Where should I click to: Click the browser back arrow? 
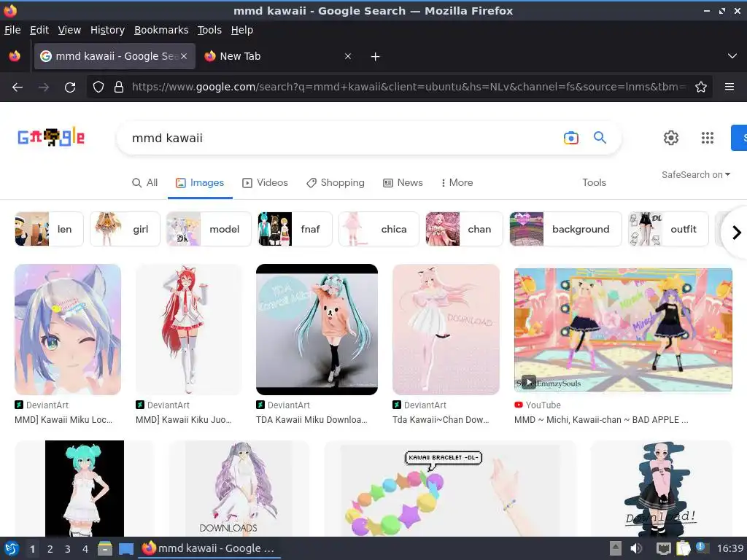tap(18, 87)
